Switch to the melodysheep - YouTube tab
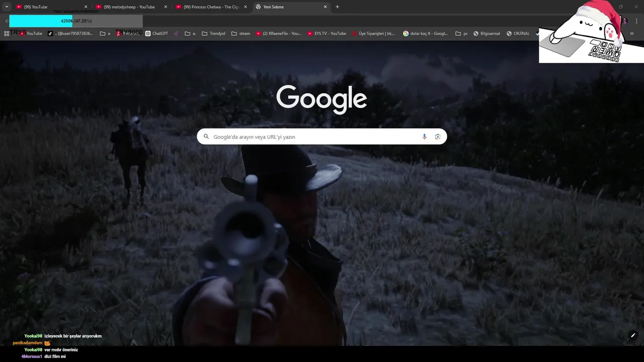The image size is (644, 362). tap(131, 7)
